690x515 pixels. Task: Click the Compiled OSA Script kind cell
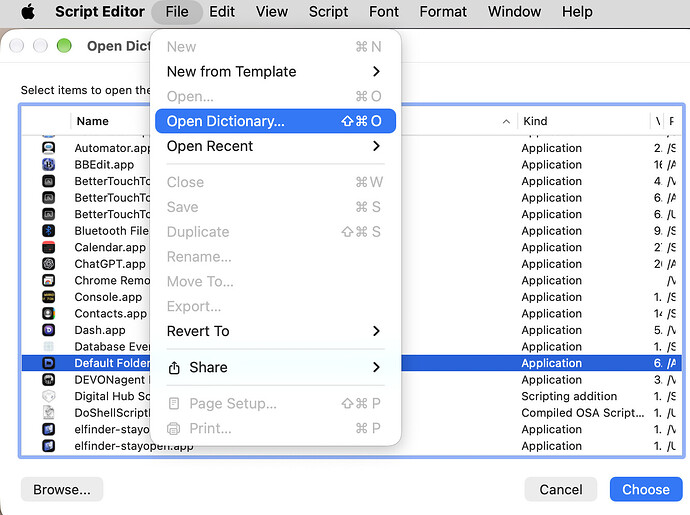(x=583, y=412)
